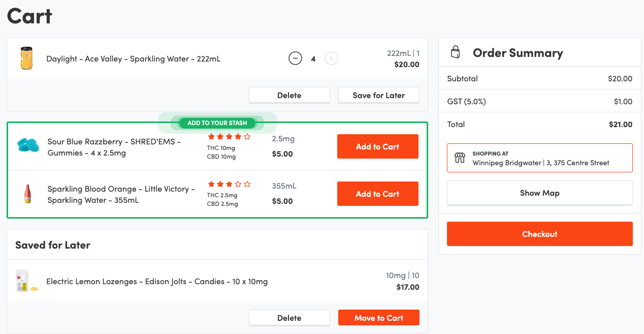This screenshot has height=334, width=644.
Task: Move Electric Lemon Lozenges to cart
Action: tap(378, 318)
